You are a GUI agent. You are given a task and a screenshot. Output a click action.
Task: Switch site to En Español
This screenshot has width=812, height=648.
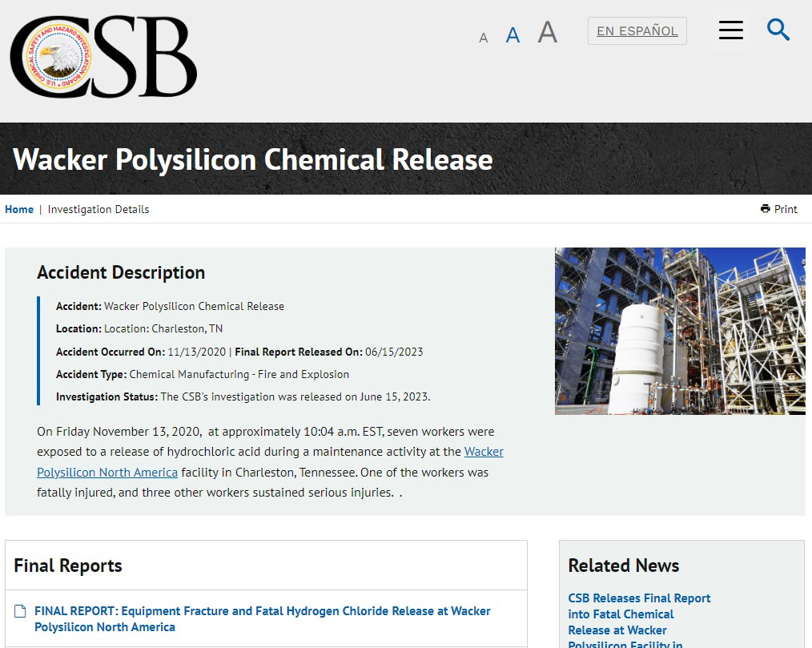click(x=637, y=31)
